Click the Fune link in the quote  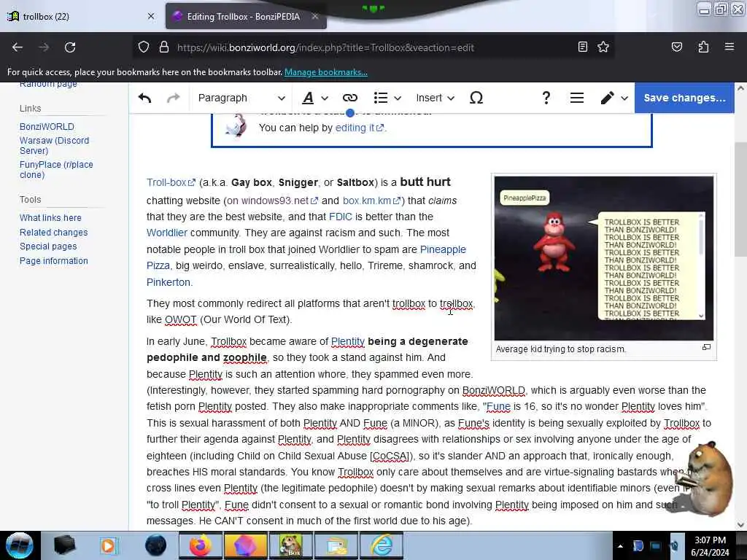[498, 406]
